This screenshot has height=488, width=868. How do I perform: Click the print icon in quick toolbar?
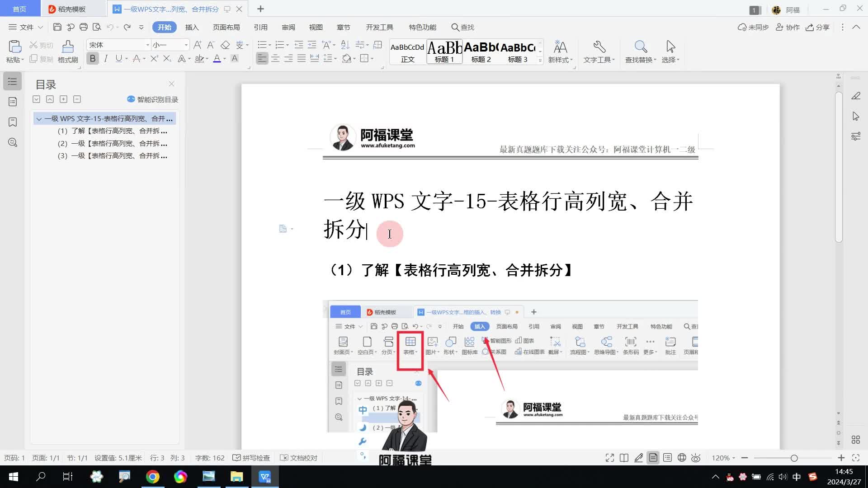pyautogui.click(x=83, y=27)
